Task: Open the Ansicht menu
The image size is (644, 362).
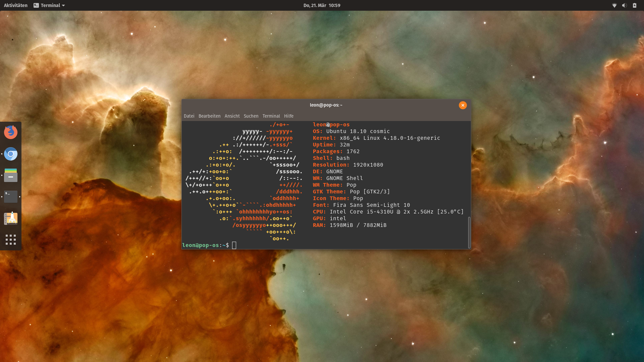Action: tap(232, 116)
